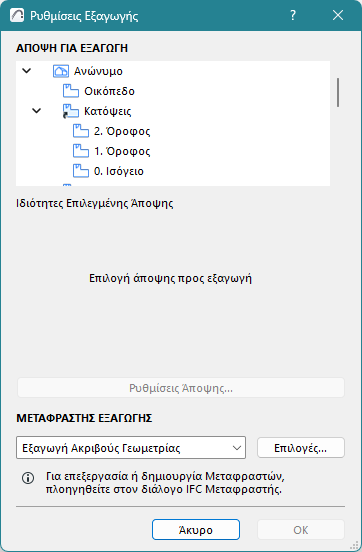This screenshot has width=362, height=552.
Task: Close the Ρυθμίσεις Εξαγωγής dialog
Action: point(338,15)
